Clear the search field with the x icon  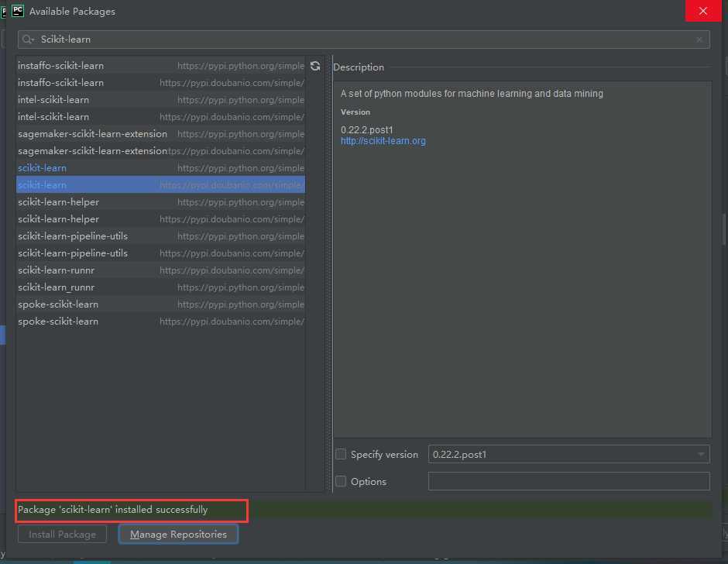(699, 40)
